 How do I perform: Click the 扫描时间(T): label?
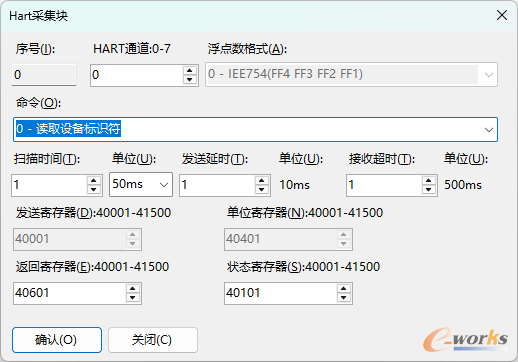click(x=47, y=159)
